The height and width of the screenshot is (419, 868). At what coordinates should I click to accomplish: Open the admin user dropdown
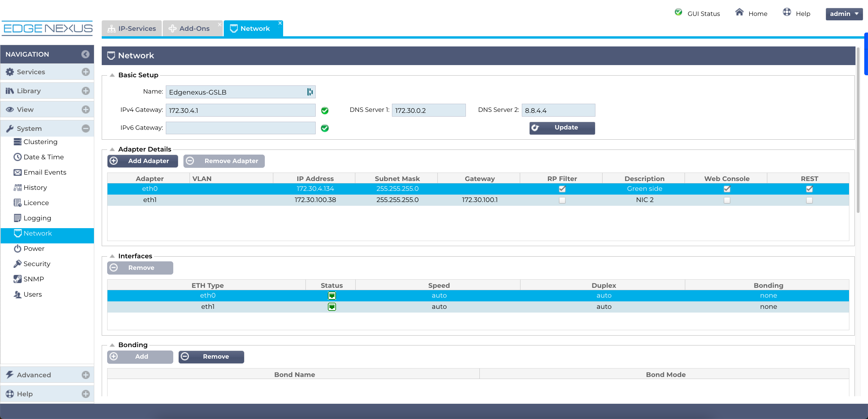[844, 14]
